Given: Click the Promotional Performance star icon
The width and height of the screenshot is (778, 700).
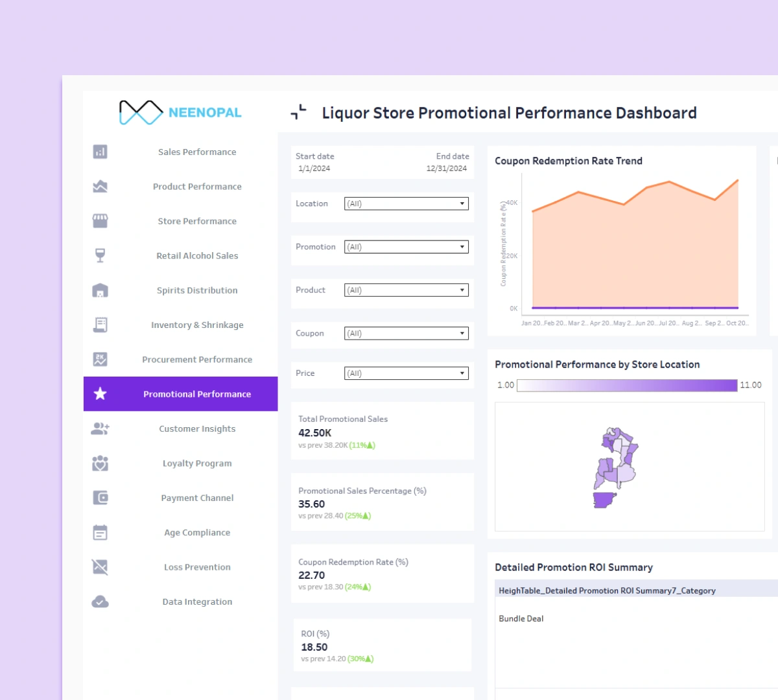Looking at the screenshot, I should point(100,393).
